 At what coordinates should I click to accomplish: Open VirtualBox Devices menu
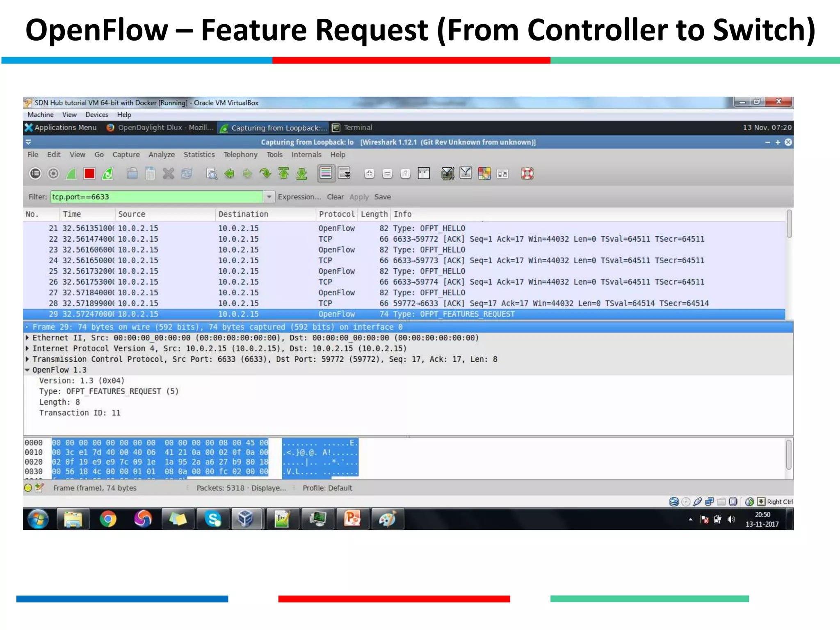click(97, 115)
